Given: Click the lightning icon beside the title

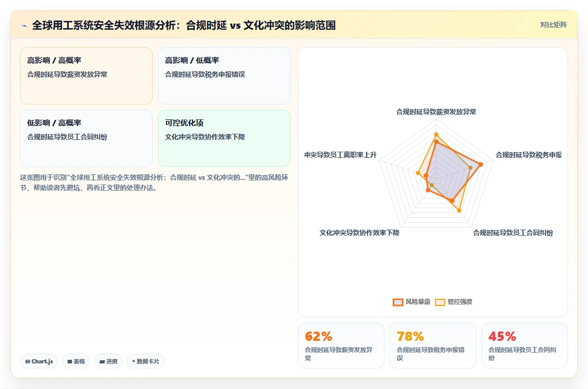Looking at the screenshot, I should [25, 26].
